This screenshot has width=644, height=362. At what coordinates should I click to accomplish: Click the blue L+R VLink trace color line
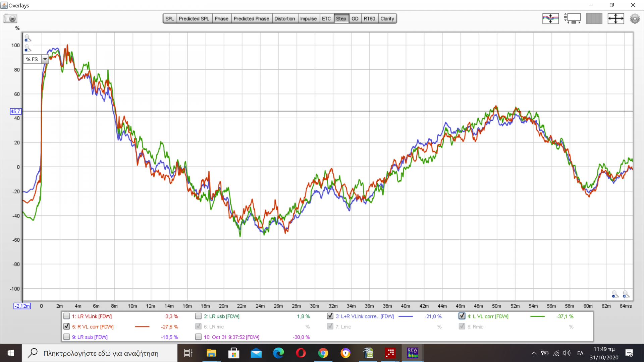[406, 316]
